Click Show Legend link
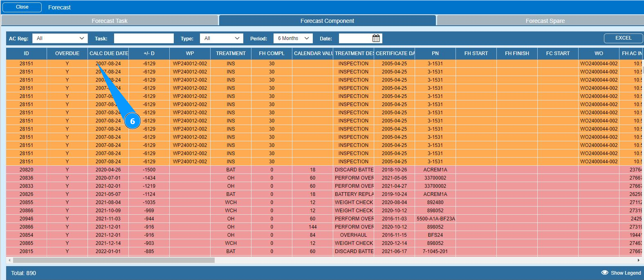This screenshot has width=644, height=280. pos(626,273)
